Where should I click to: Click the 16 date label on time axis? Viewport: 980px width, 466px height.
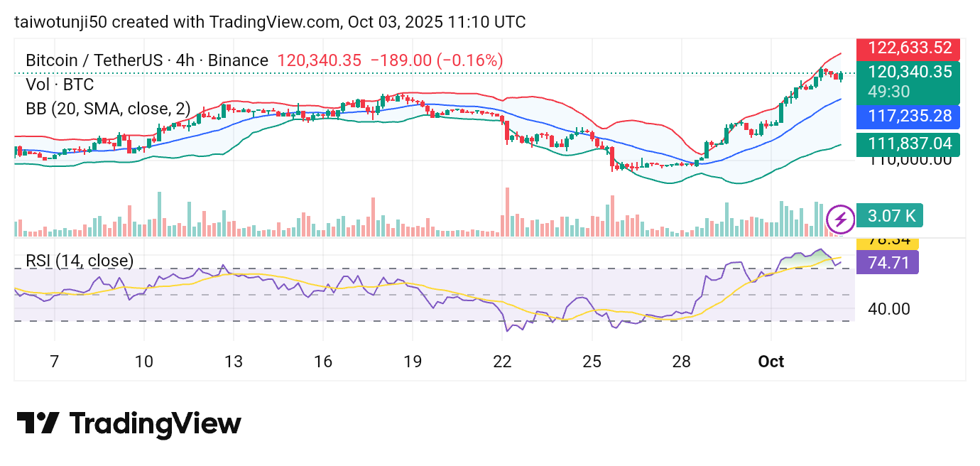click(x=323, y=362)
